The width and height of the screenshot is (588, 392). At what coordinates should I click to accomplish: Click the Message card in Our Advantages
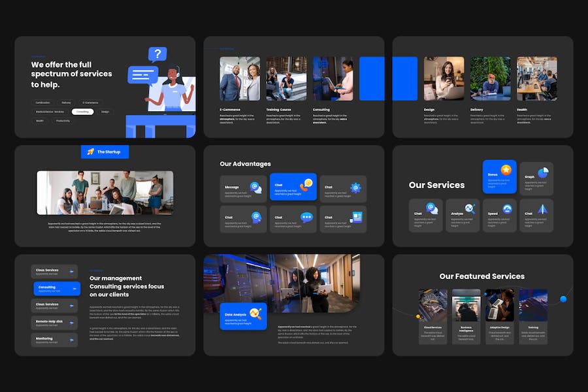pos(242,188)
